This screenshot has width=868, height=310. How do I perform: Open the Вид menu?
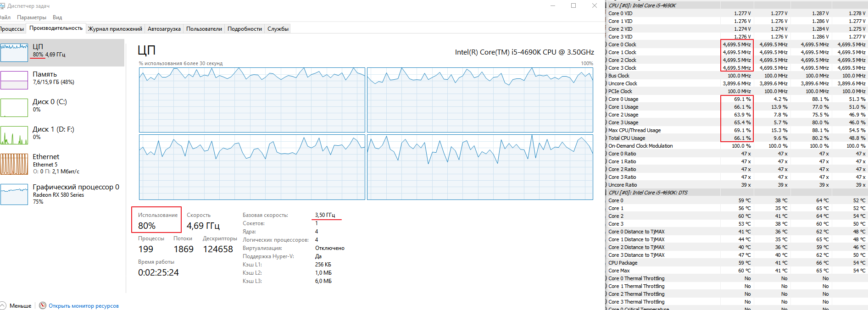pos(57,17)
